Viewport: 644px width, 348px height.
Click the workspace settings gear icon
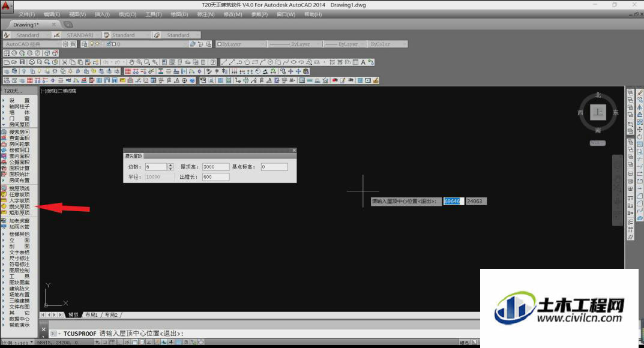coord(65,44)
